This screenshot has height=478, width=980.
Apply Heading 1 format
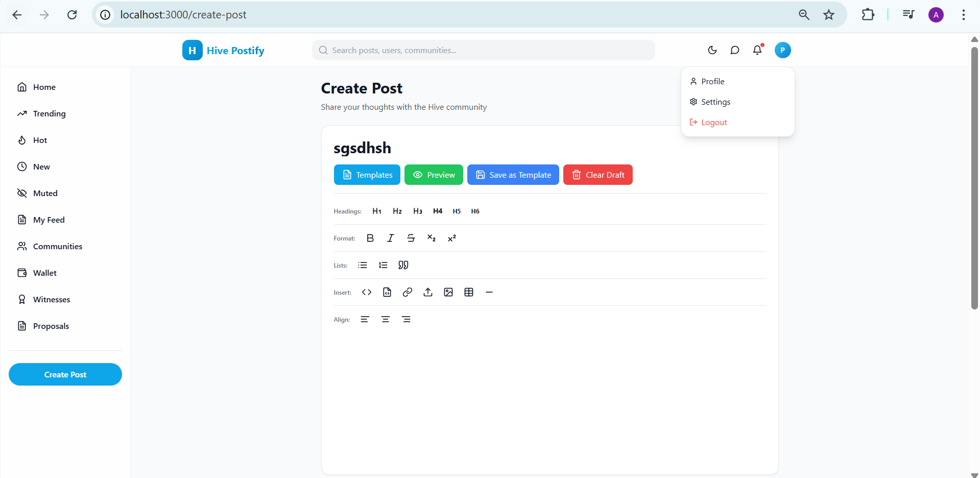(x=377, y=211)
